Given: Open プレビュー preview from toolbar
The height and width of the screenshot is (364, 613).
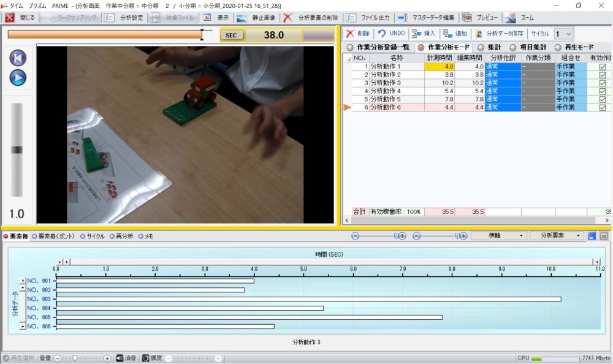Looking at the screenshot, I should [480, 18].
